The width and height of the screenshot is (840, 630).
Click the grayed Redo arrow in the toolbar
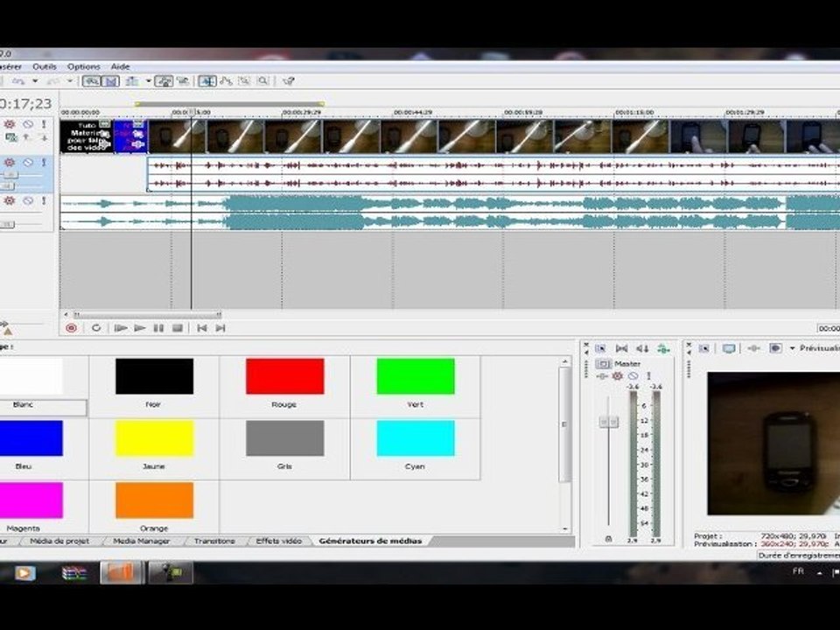53,80
